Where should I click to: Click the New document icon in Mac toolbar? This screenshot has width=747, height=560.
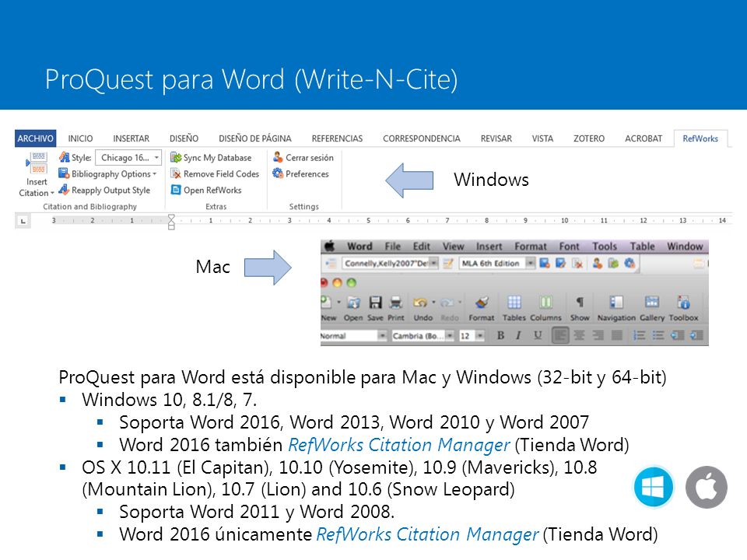[x=326, y=303]
